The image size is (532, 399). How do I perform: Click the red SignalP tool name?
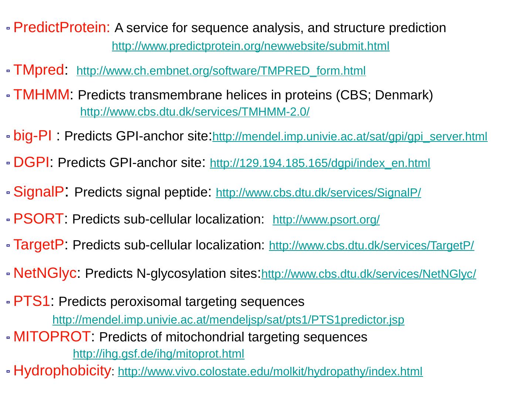pyautogui.click(x=38, y=192)
